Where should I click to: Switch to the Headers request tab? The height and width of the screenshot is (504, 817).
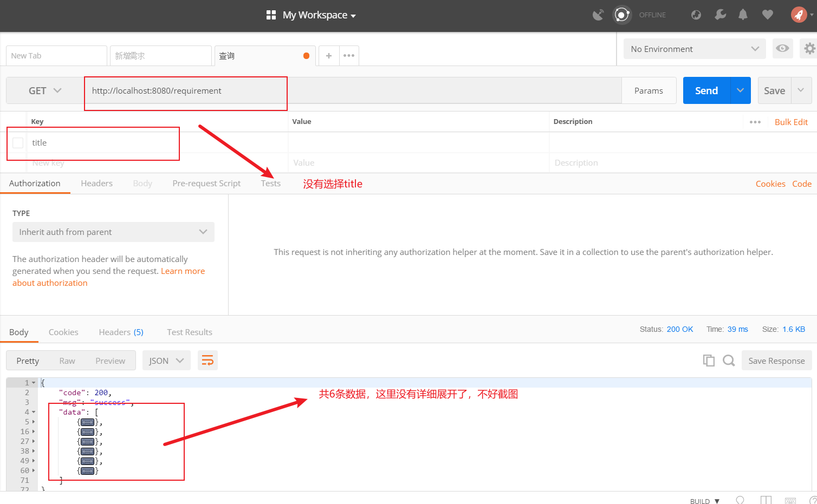pos(96,184)
